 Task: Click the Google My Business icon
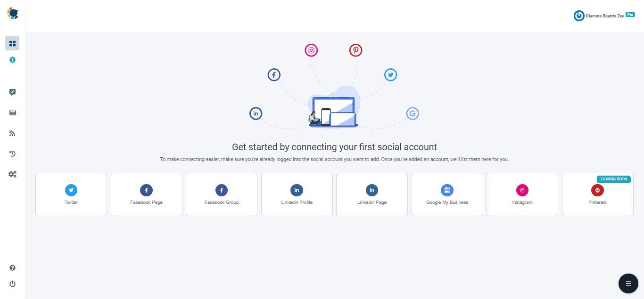[x=447, y=190]
